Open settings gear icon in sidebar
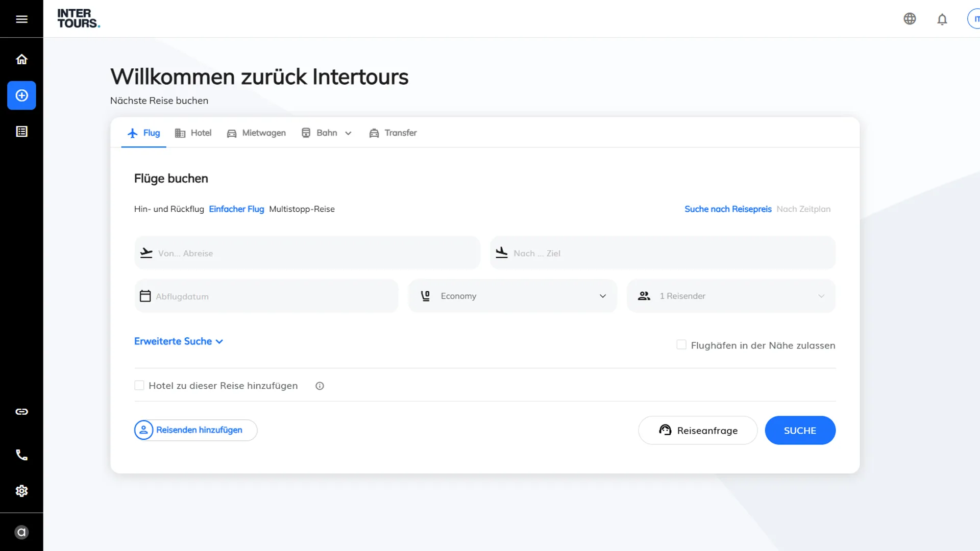The image size is (980, 551). [21, 491]
